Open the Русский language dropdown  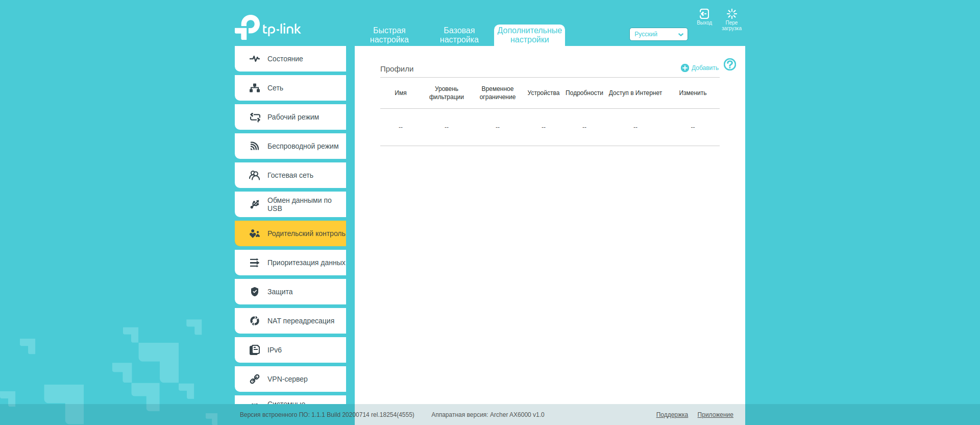pyautogui.click(x=658, y=34)
